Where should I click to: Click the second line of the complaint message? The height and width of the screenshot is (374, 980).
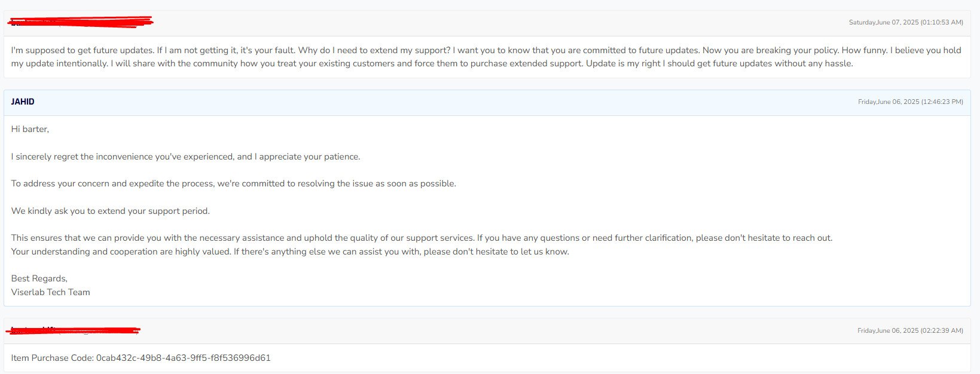(x=432, y=63)
